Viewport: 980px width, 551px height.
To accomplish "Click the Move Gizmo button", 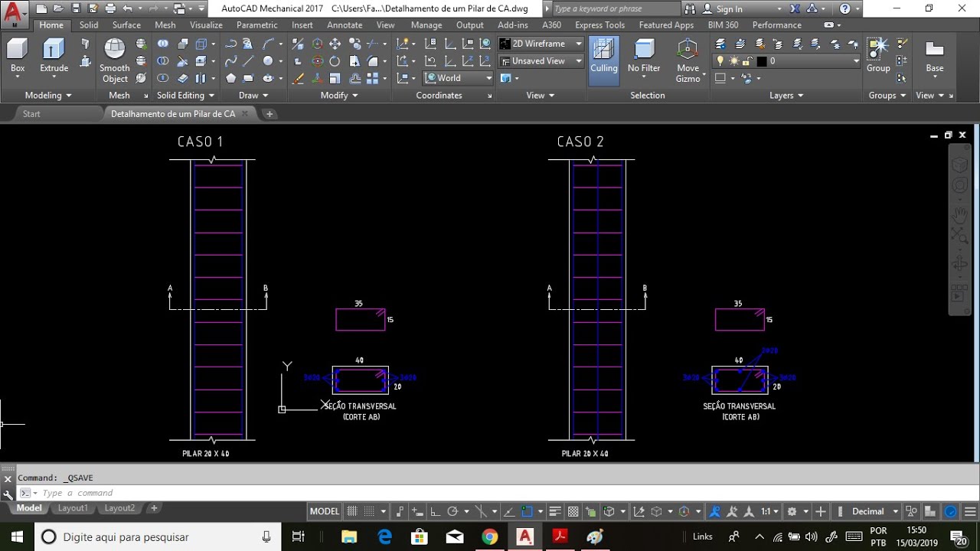I will pos(688,60).
